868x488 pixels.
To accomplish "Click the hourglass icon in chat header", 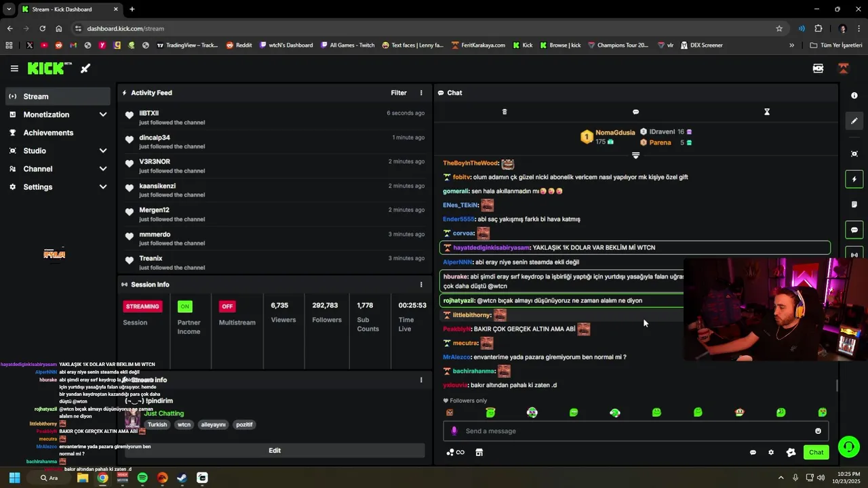I will [767, 112].
